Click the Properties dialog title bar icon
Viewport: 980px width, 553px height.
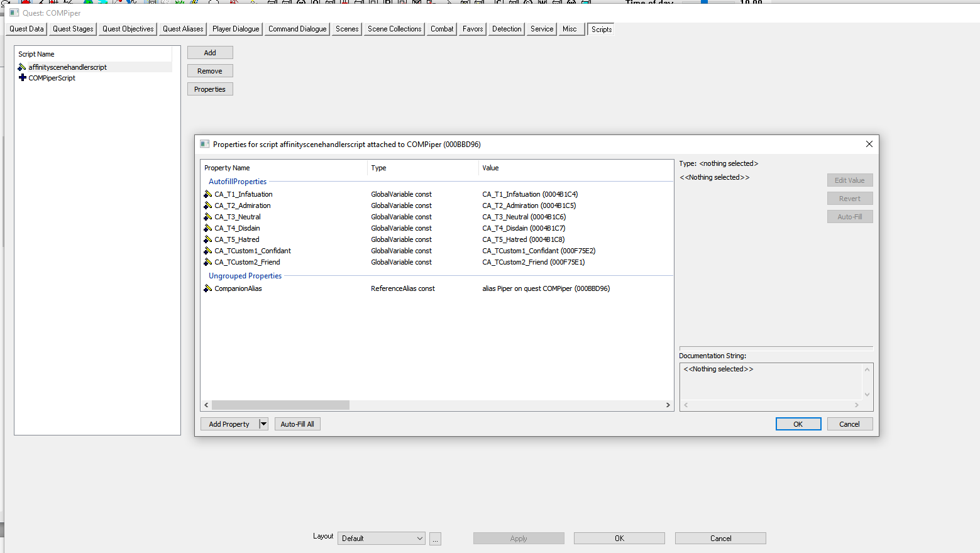[x=205, y=144]
